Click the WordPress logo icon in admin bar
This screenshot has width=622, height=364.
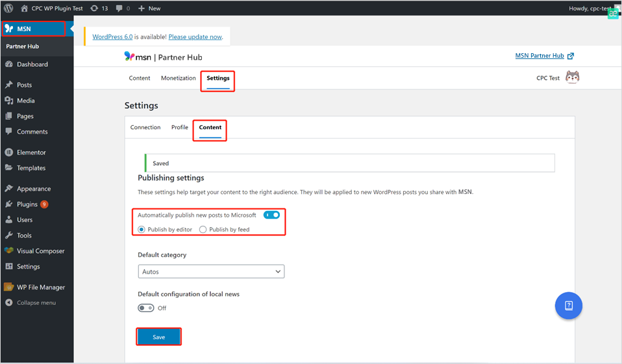(8, 8)
